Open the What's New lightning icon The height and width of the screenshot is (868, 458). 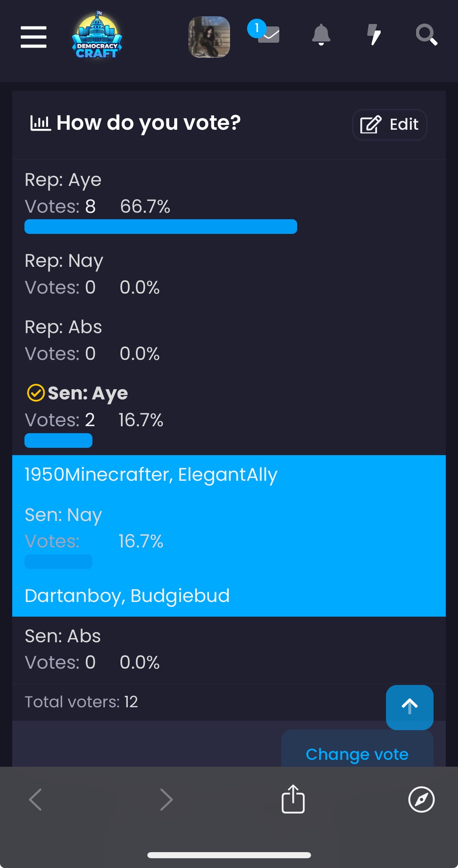[x=374, y=35]
